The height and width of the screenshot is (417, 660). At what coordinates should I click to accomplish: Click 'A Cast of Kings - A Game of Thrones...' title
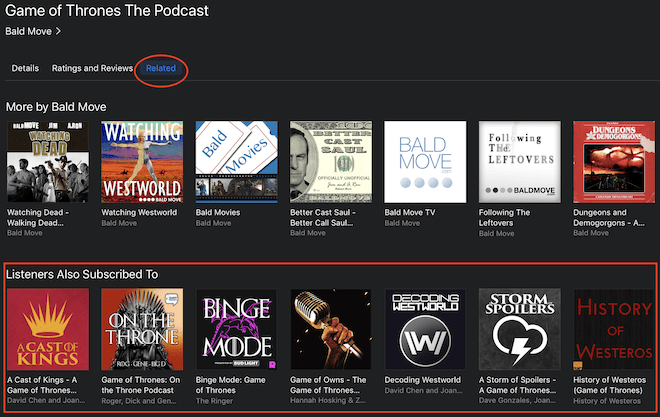tap(42, 385)
